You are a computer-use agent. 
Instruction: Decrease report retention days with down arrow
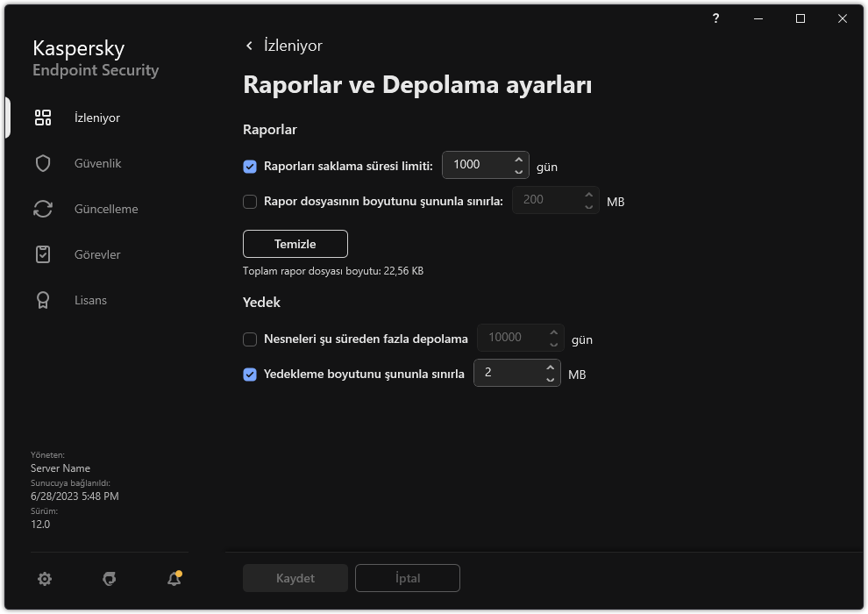click(518, 172)
